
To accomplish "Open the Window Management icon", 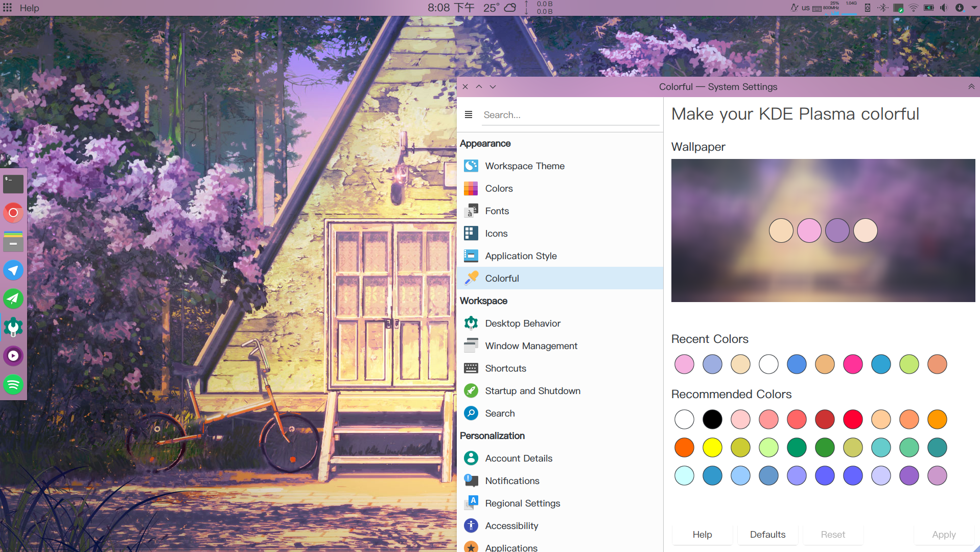I will [471, 346].
